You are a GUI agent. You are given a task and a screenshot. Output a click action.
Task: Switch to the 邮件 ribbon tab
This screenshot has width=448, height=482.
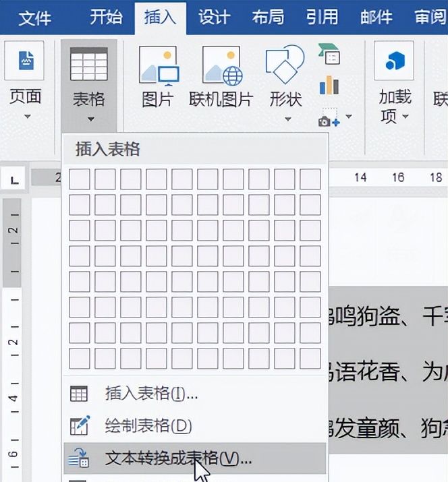coord(376,17)
